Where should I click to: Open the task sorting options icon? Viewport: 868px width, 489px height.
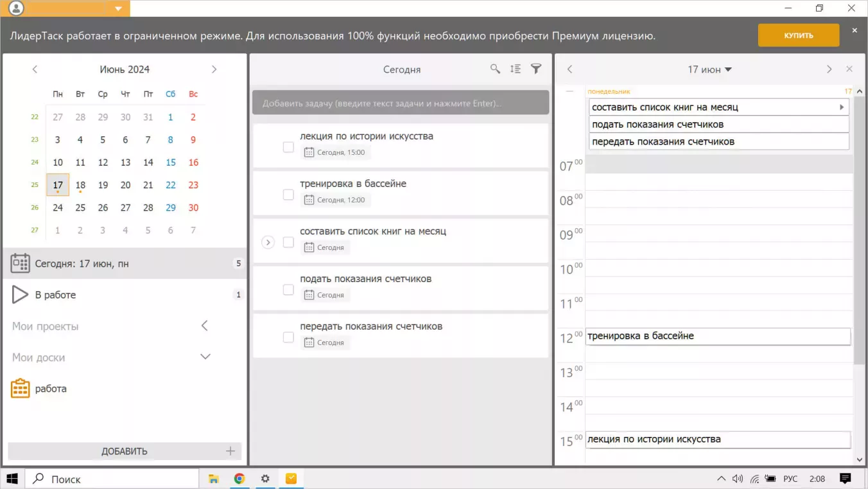pyautogui.click(x=516, y=69)
